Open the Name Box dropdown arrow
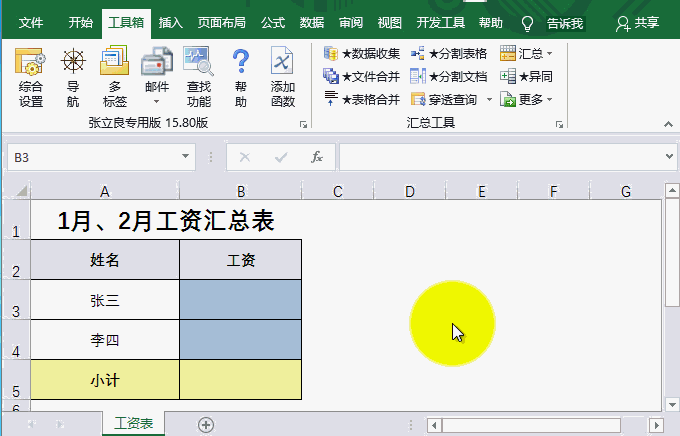The image size is (680, 436). (x=185, y=157)
